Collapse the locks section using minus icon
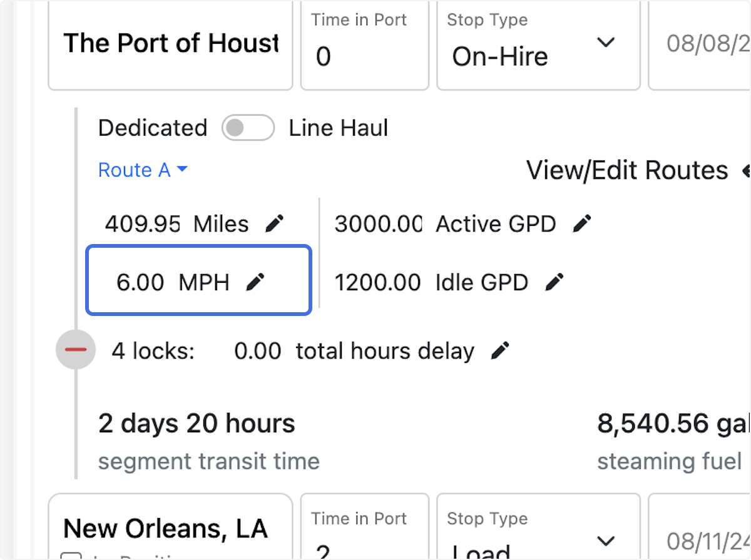 [x=75, y=349]
